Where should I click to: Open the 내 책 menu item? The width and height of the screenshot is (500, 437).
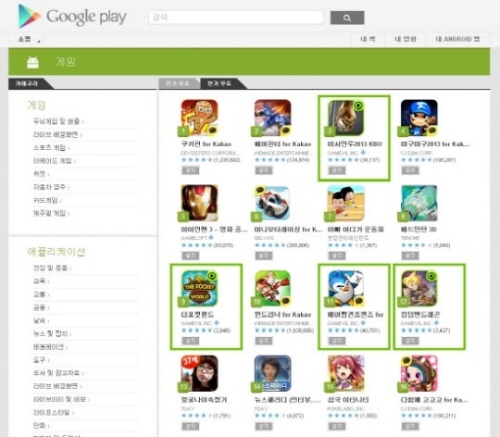tap(368, 39)
